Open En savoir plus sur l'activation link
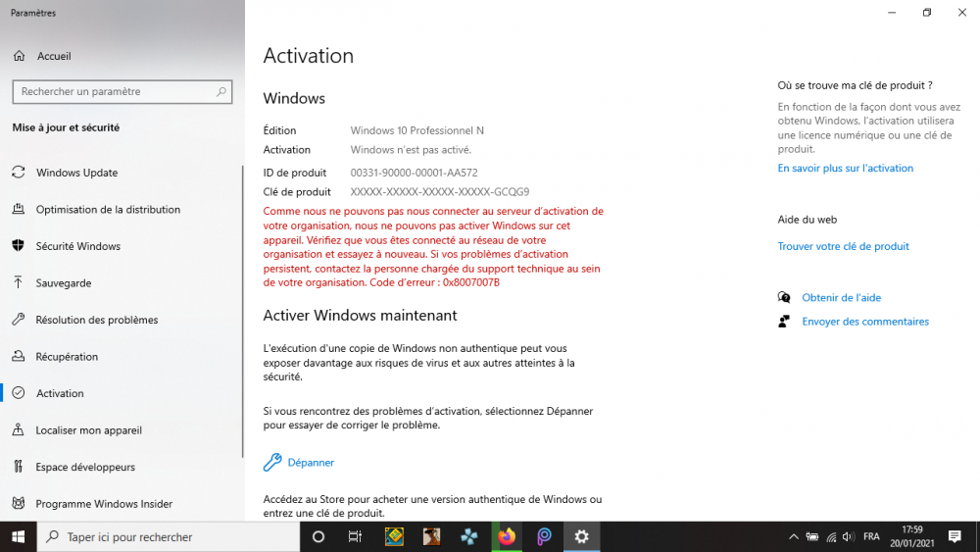The height and width of the screenshot is (552, 980). point(845,169)
